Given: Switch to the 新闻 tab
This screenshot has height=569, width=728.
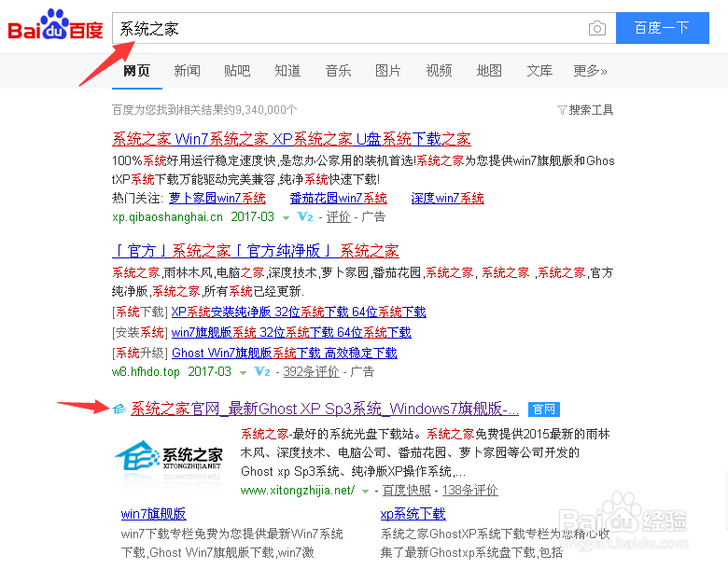Looking at the screenshot, I should coord(187,71).
